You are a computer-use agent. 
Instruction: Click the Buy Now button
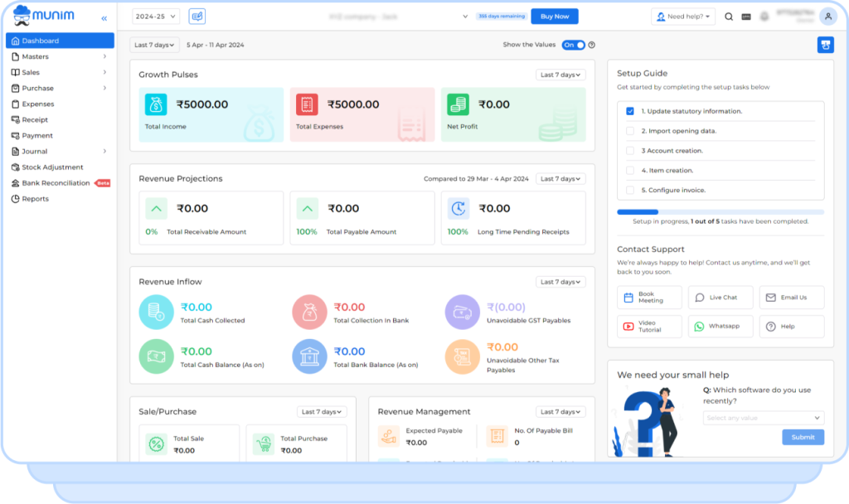[x=555, y=16]
